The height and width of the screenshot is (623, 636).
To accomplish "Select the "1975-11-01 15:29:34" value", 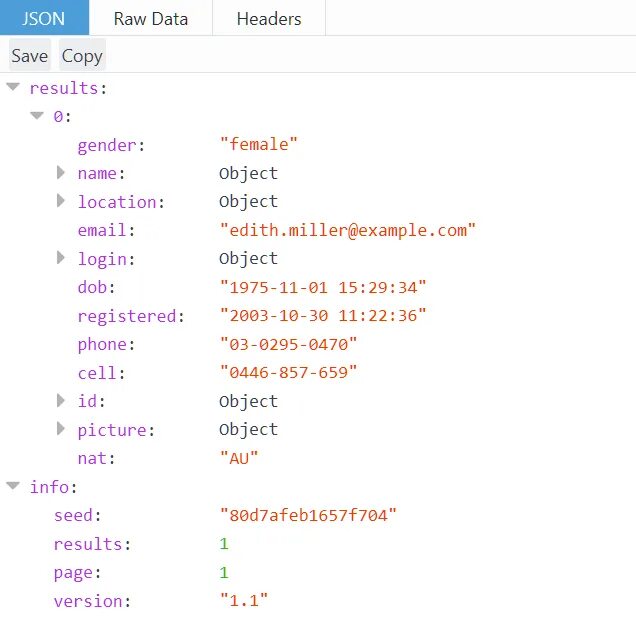I will coord(323,288).
